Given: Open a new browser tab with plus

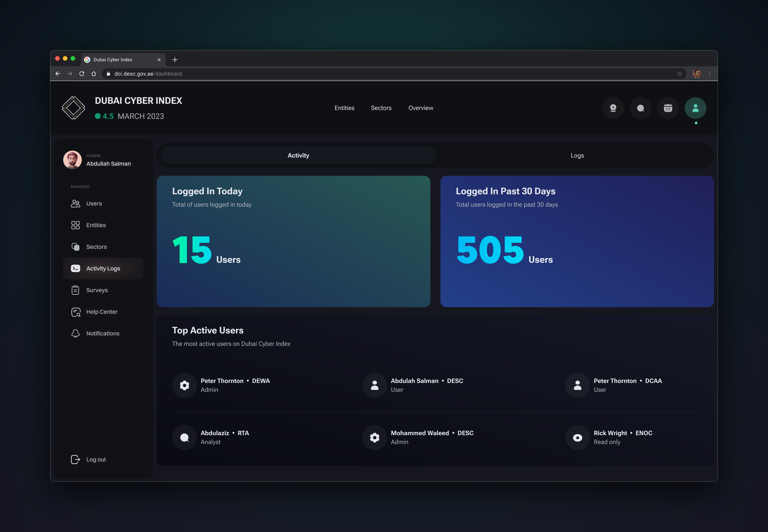Looking at the screenshot, I should 175,60.
